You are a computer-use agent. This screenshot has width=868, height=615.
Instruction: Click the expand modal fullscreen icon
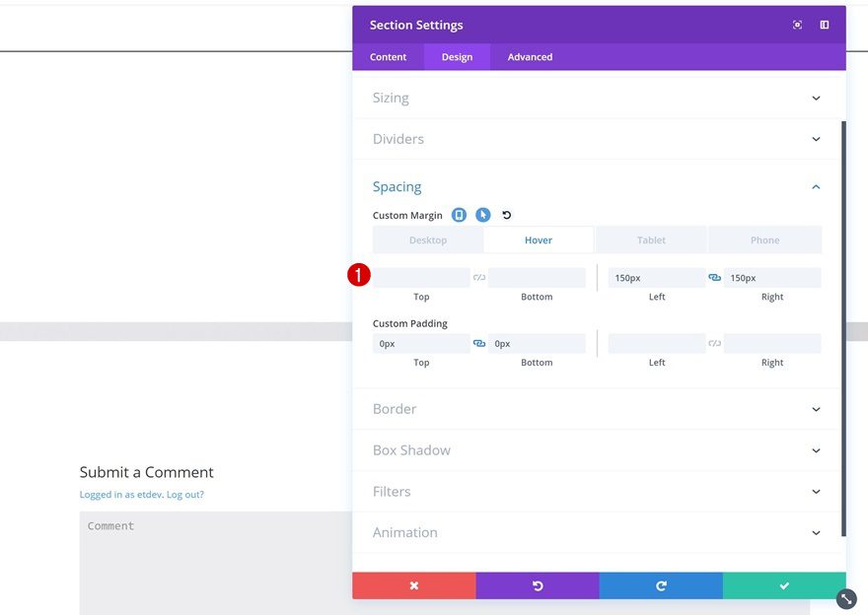(797, 25)
